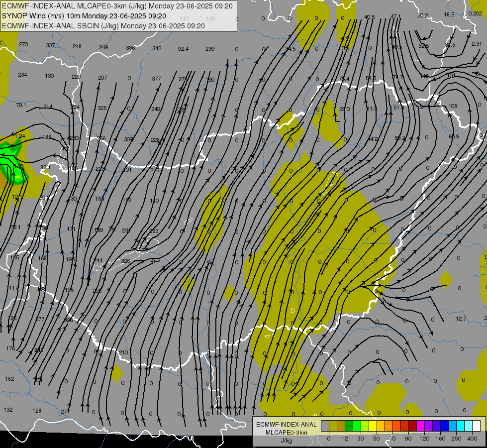Viewport: 487px width, 448px height.
Task: Click the J/kg unit label in the legend
Action: tap(287, 441)
